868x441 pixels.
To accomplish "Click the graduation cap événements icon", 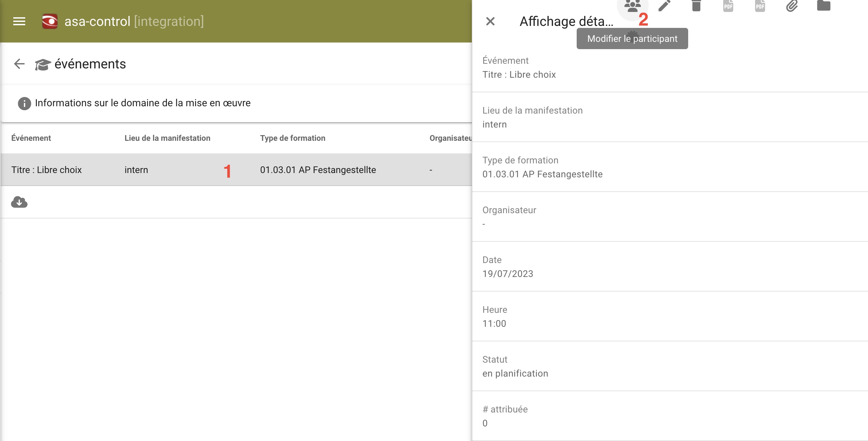I will tap(43, 64).
